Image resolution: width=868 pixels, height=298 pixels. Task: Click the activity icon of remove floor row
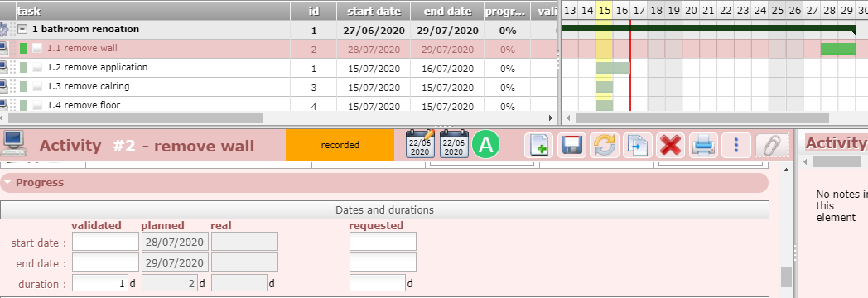coord(3,105)
